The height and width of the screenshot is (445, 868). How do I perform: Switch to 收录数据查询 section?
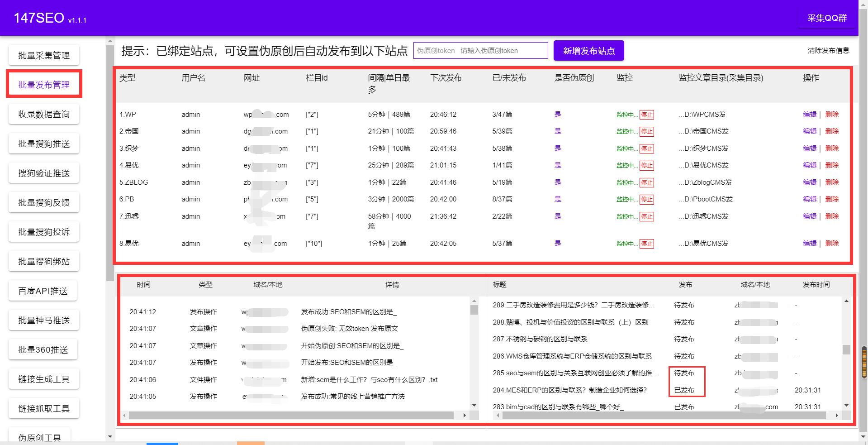[x=43, y=114]
